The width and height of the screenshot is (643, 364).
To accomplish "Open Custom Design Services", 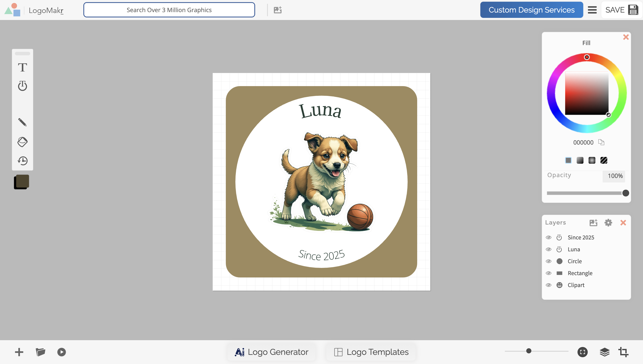I will pos(532,10).
